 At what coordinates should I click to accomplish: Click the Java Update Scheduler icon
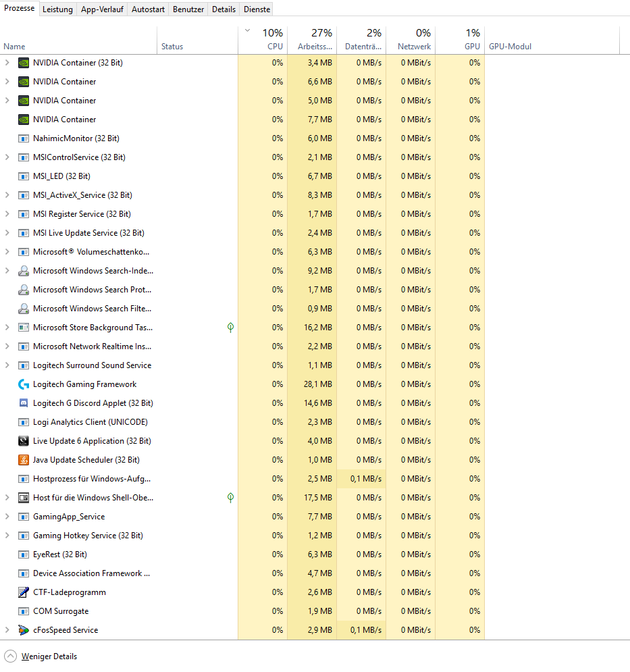tap(24, 460)
